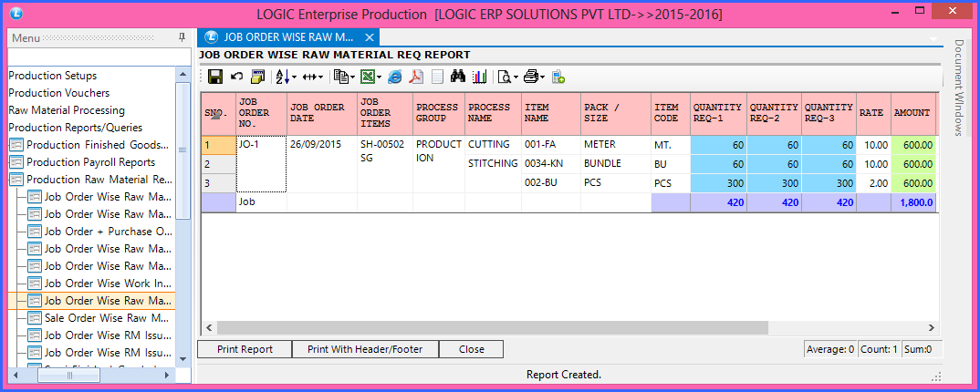The image size is (980, 392).
Task: Click the Undo arrow icon
Action: coord(237,77)
